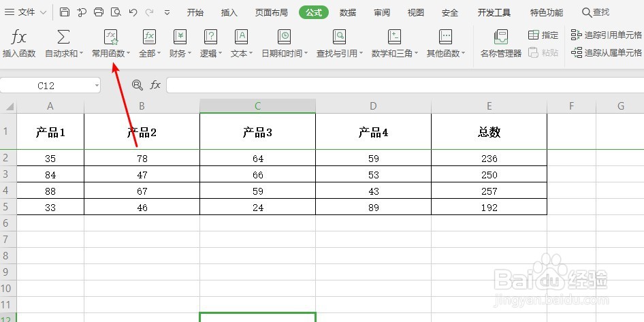The height and width of the screenshot is (322, 644).
Task: Open the 查找与引用 functions dropdown
Action: [340, 44]
